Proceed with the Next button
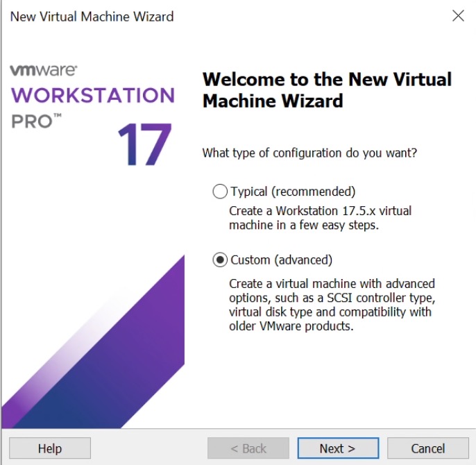This screenshot has width=476, height=465. pyautogui.click(x=338, y=448)
